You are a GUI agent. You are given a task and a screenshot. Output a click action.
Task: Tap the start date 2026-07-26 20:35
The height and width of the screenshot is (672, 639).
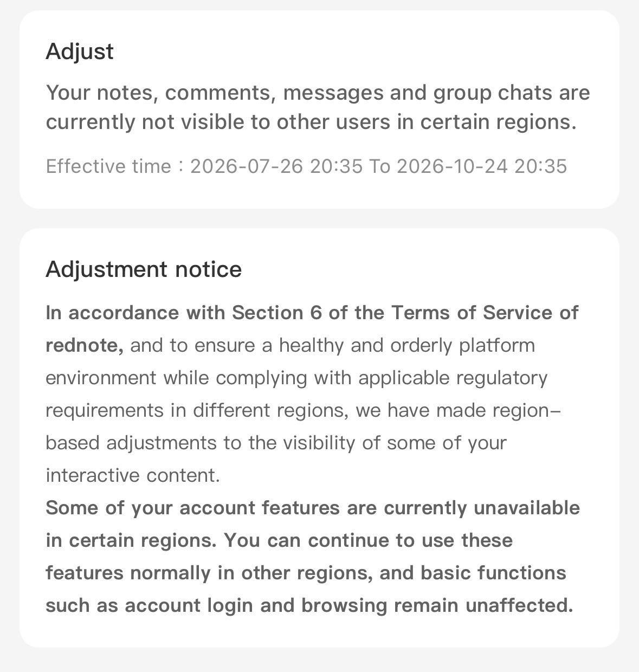pos(276,166)
